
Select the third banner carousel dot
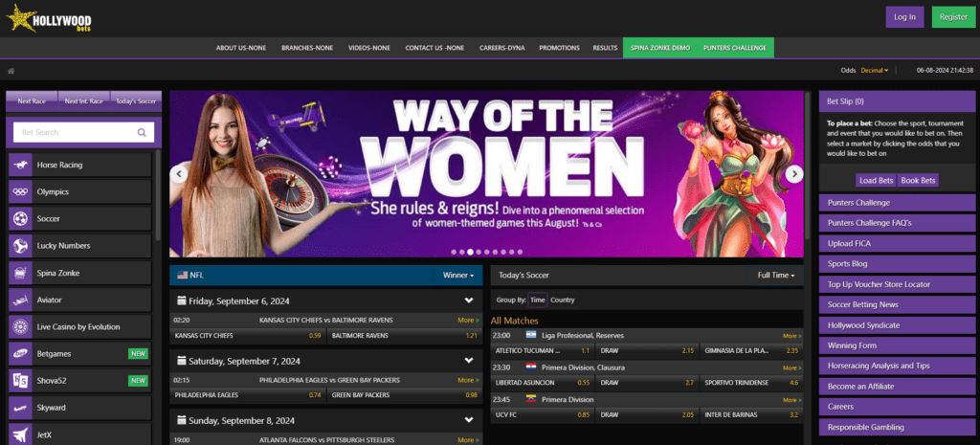tap(471, 252)
